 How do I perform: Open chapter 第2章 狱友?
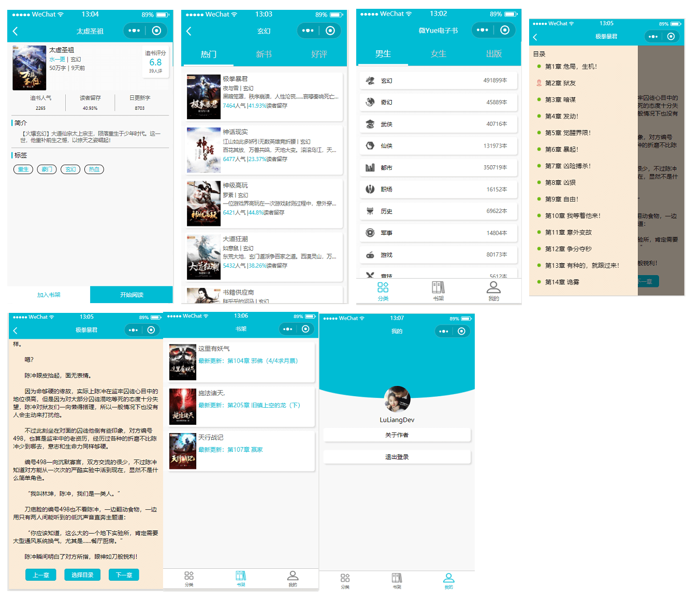(560, 83)
